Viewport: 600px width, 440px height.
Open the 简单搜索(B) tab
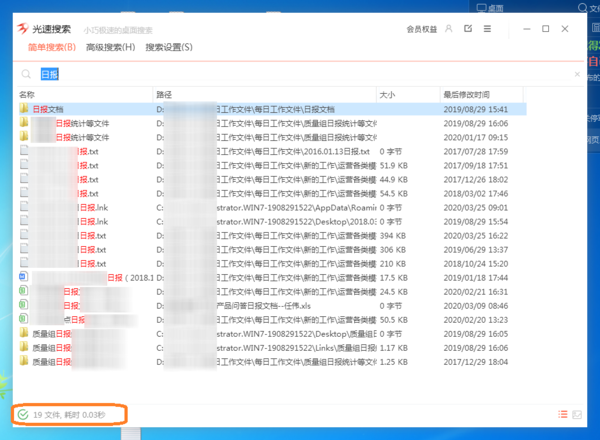point(52,47)
